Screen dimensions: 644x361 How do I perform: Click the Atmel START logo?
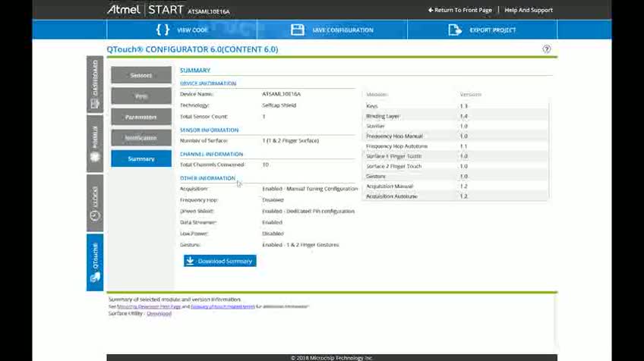(x=145, y=10)
